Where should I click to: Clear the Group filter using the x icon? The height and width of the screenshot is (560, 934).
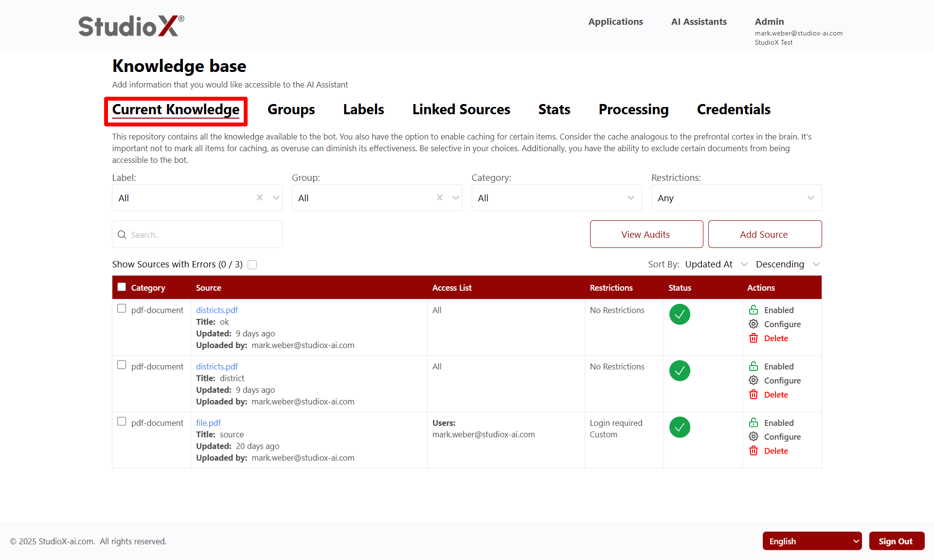coord(439,197)
